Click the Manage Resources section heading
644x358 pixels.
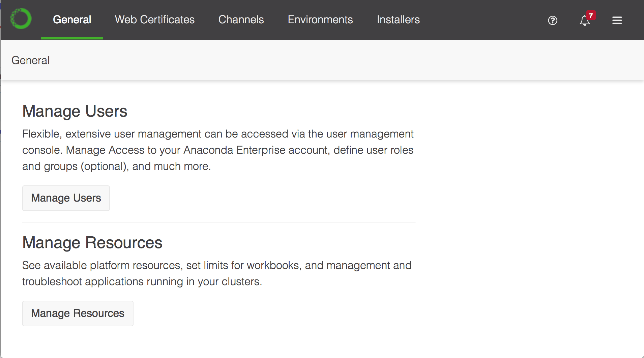(92, 243)
